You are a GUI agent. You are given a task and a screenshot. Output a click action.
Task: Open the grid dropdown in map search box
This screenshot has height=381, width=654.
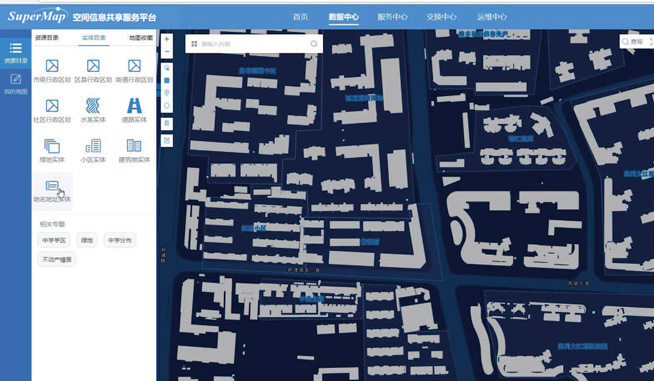[194, 44]
